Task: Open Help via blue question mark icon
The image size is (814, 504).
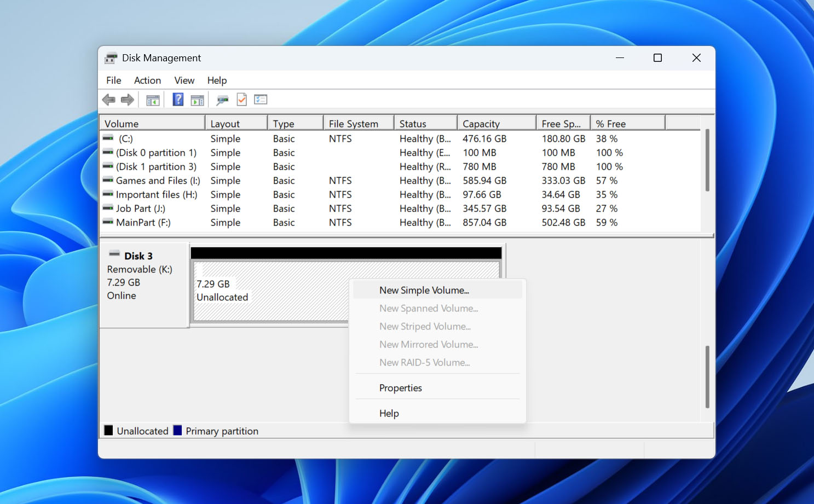Action: point(178,100)
